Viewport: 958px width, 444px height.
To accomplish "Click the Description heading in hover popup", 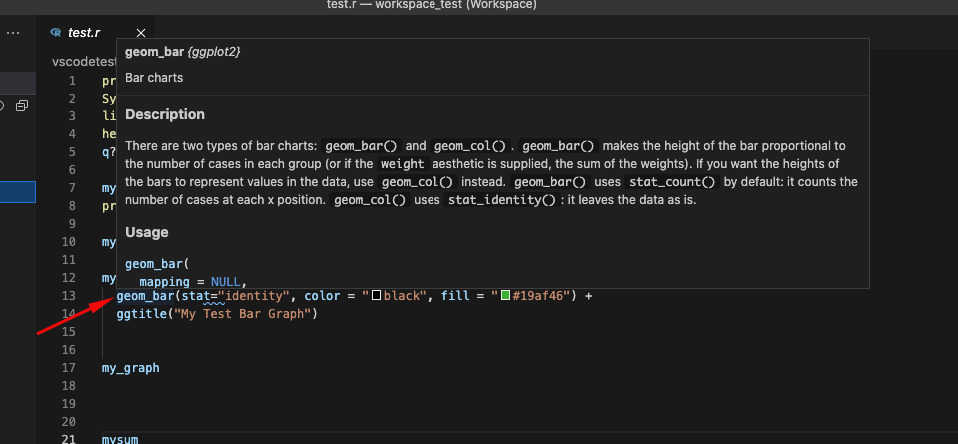I will tap(165, 114).
